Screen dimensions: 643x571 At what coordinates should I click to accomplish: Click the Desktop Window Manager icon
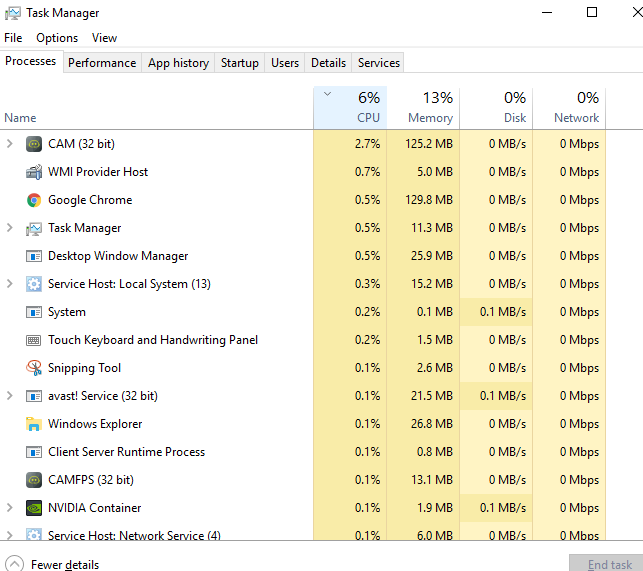coord(34,256)
